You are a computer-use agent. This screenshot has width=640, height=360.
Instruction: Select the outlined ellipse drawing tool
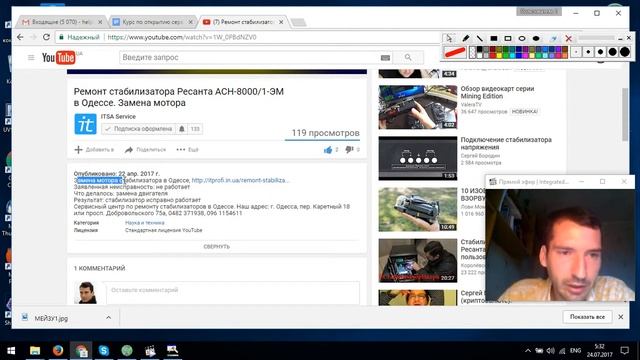(522, 38)
